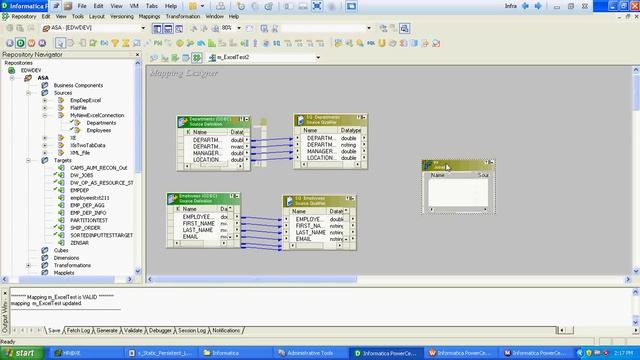640x360 pixels.
Task: Expand the Transformations tree node
Action: (x=29, y=265)
